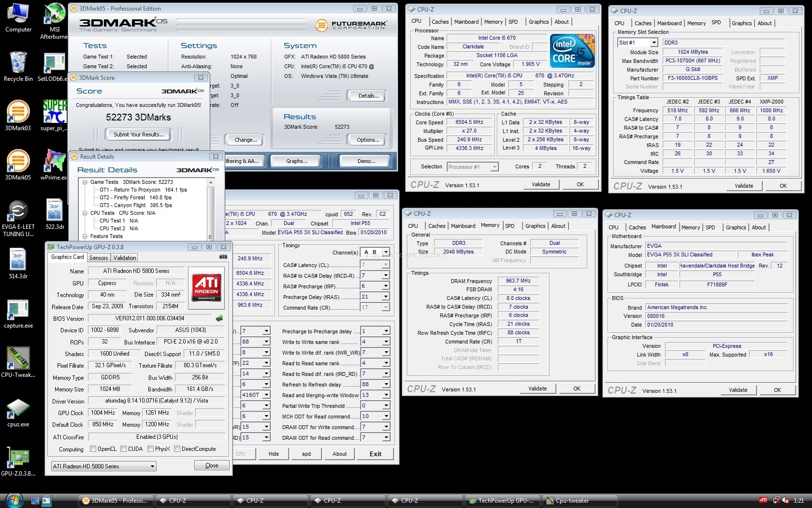
Task: Click the Exit button in CPU-Tweaker
Action: 376,454
